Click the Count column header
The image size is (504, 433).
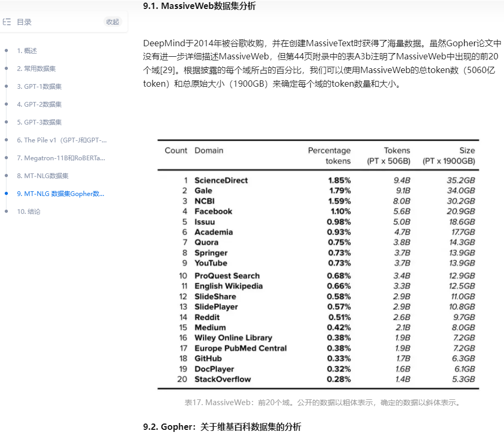176,150
